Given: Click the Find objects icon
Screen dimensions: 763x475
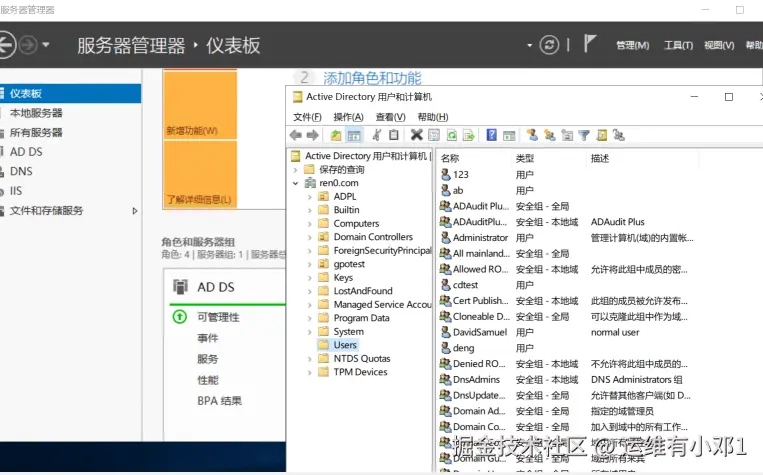Looking at the screenshot, I should coord(601,135).
